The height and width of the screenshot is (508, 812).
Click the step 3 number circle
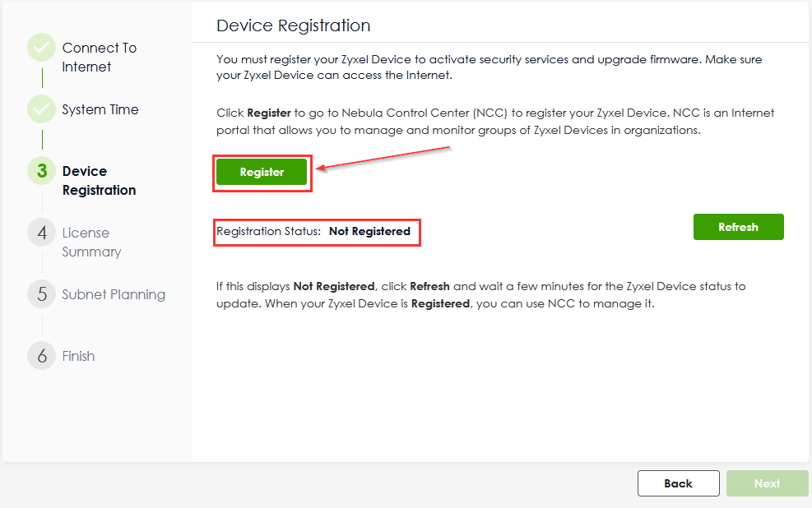pyautogui.click(x=41, y=171)
